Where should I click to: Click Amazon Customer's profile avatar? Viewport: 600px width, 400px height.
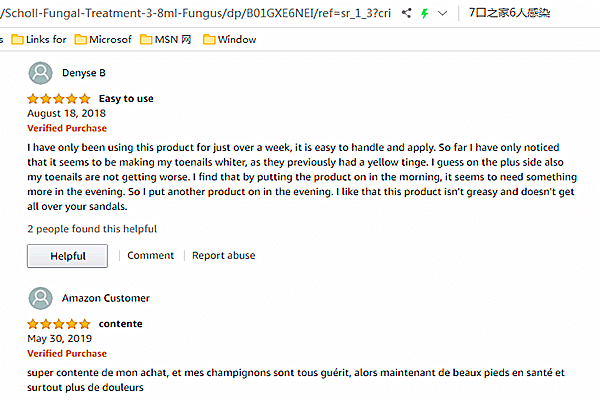tap(40, 298)
